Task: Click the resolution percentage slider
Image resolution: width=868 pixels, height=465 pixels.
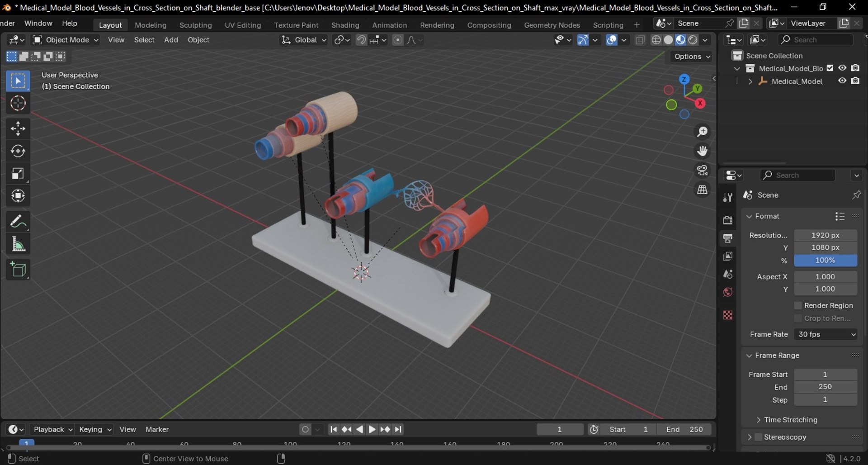Action: pyautogui.click(x=825, y=261)
